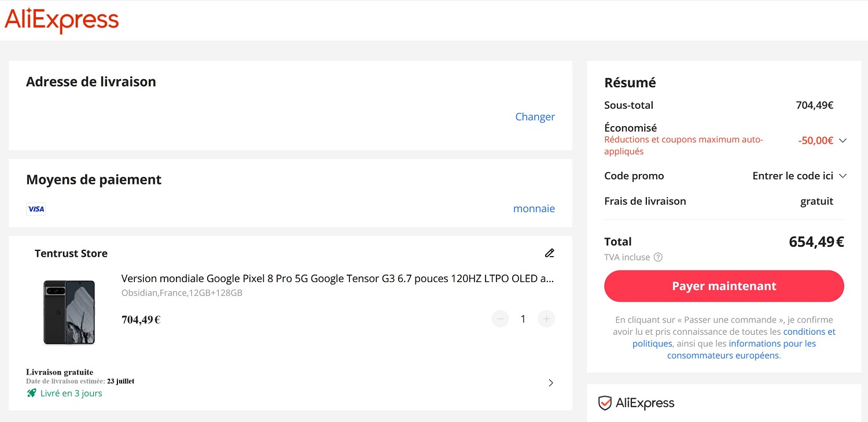
Task: Expand the Code promo entry chevron
Action: (843, 176)
